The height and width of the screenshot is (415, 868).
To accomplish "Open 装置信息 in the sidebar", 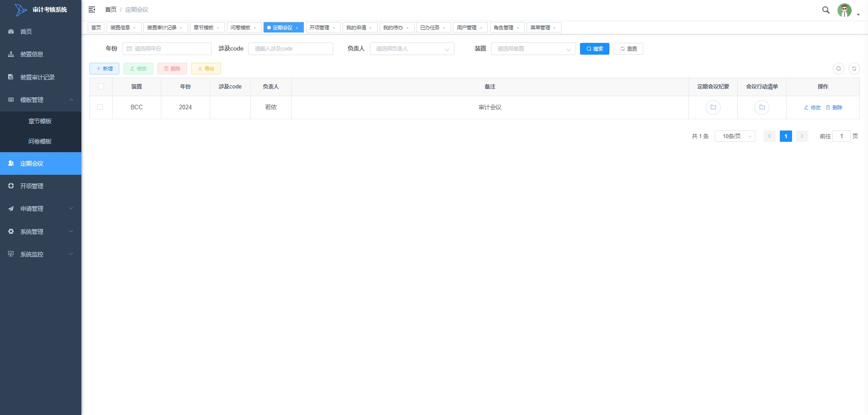I will 41,54.
